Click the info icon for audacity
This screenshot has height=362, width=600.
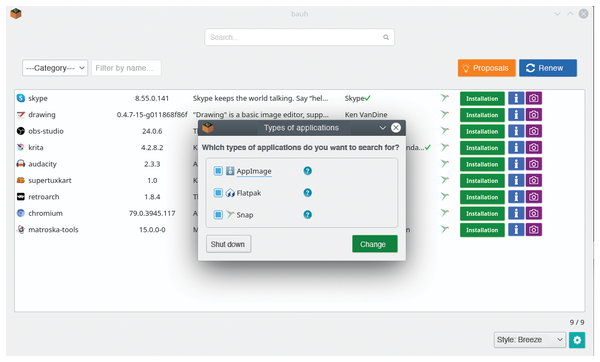click(x=516, y=164)
